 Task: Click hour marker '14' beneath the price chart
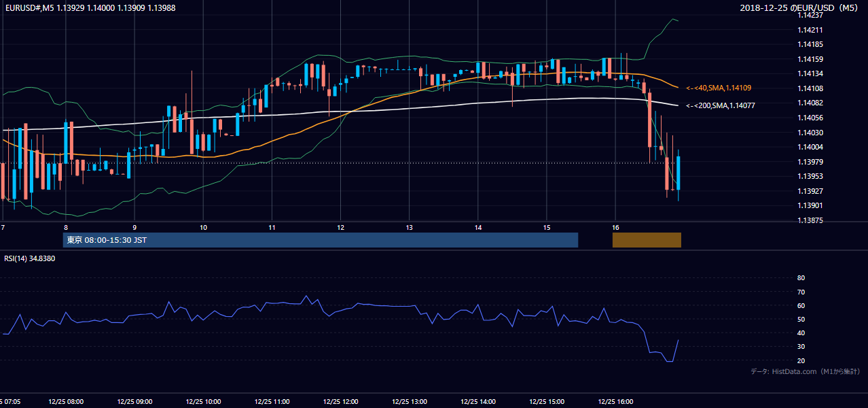tap(478, 227)
